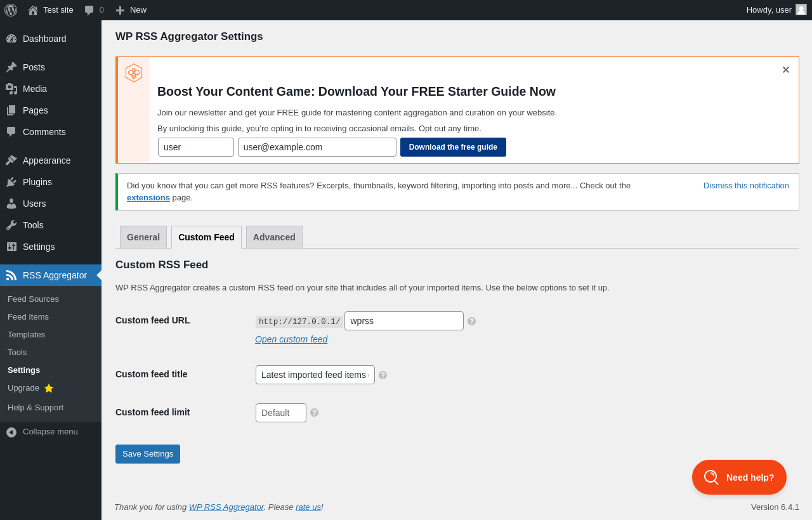This screenshot has height=520, width=812.
Task: Open the Posts menu label
Action: 34,67
